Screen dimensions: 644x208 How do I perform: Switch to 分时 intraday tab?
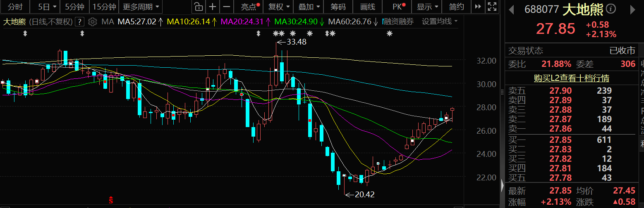point(15,7)
